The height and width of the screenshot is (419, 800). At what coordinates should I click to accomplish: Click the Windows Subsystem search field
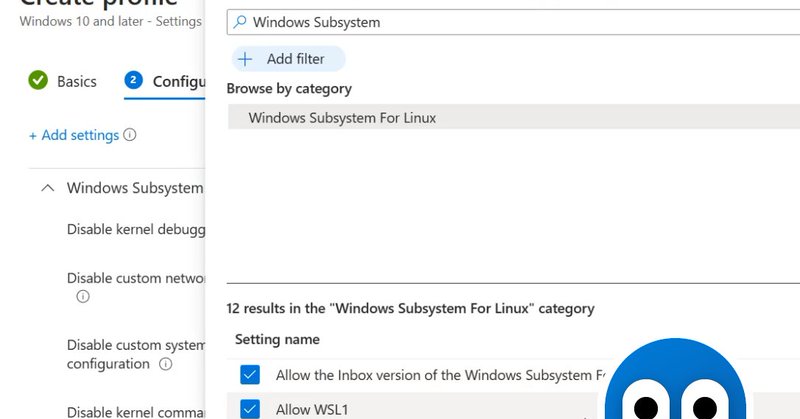[513, 22]
